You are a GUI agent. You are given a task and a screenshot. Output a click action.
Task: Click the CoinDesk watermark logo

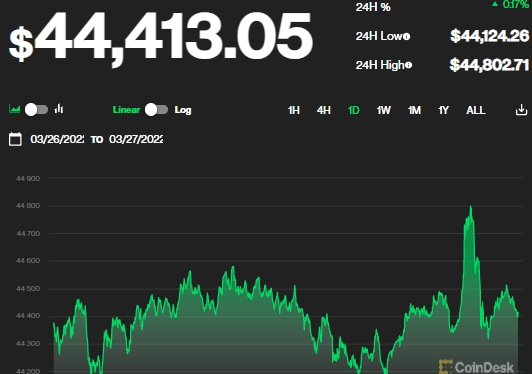476,367
